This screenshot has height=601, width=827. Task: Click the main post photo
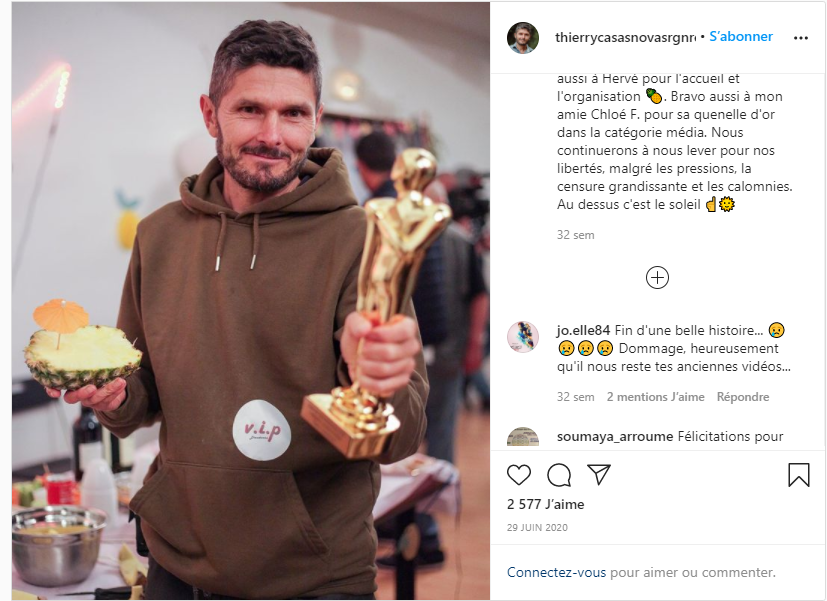(x=251, y=301)
